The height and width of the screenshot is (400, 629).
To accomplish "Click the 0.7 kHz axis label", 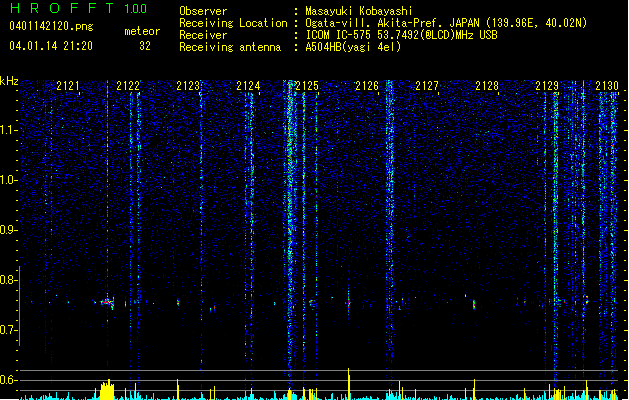I will coord(8,330).
